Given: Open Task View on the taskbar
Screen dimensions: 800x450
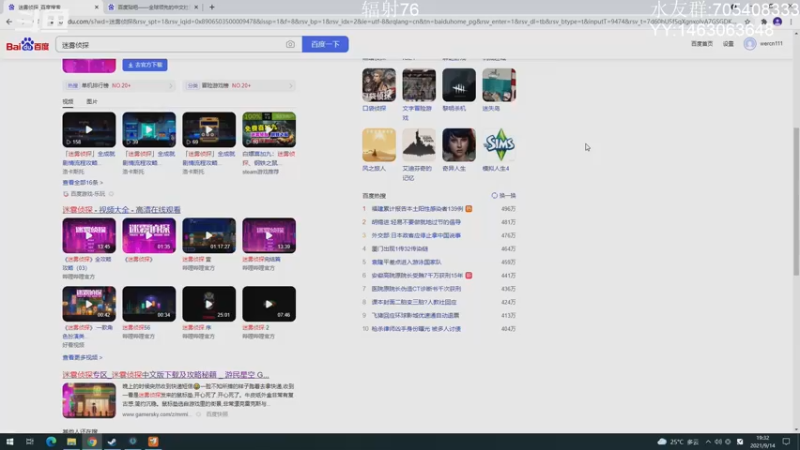Looking at the screenshot, I should click(x=30, y=441).
